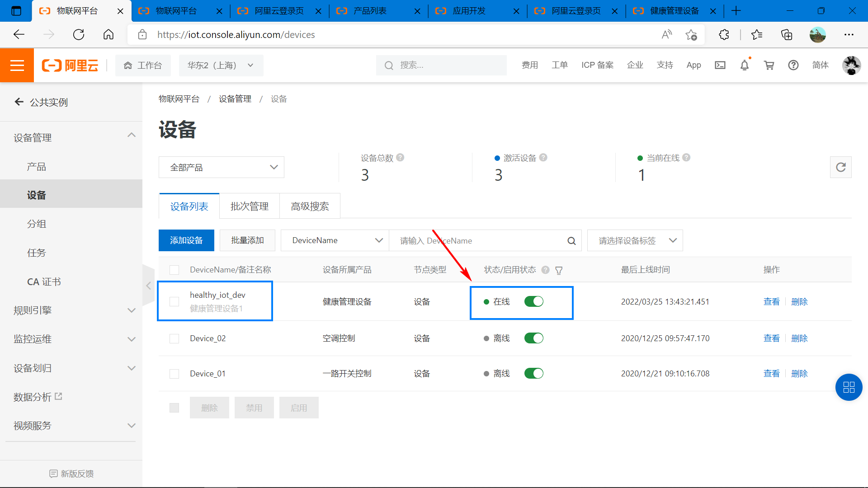Expand the 设备划归 sidebar section
This screenshot has width=868, height=488.
(132, 368)
